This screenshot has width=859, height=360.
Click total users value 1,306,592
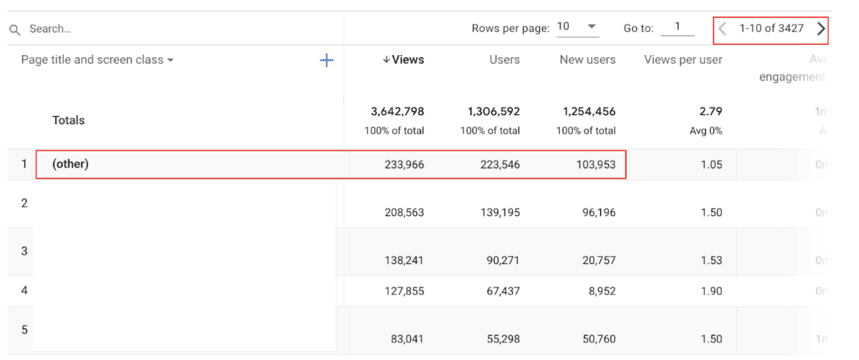[494, 112]
